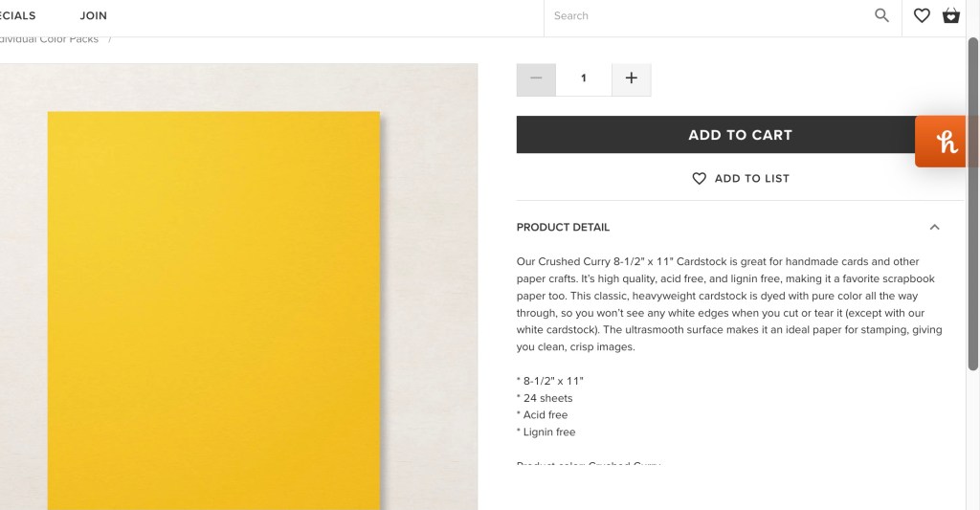Decrease quantity with the minus button

tap(536, 78)
